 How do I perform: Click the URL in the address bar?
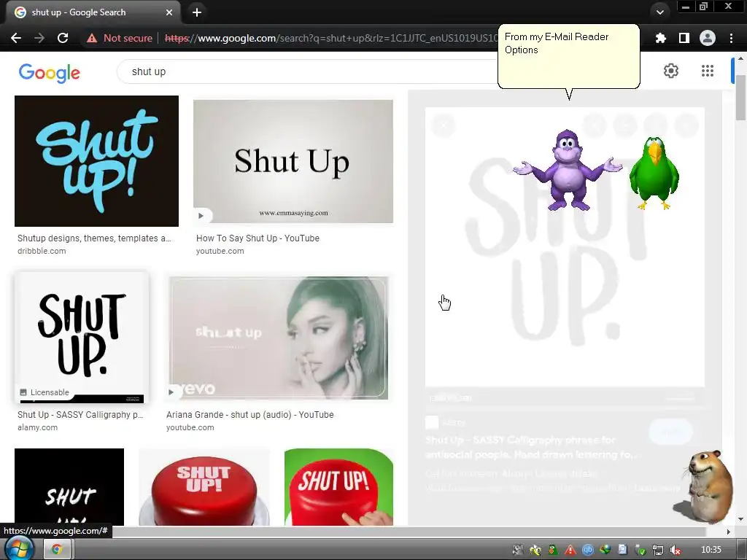pyautogui.click(x=330, y=38)
